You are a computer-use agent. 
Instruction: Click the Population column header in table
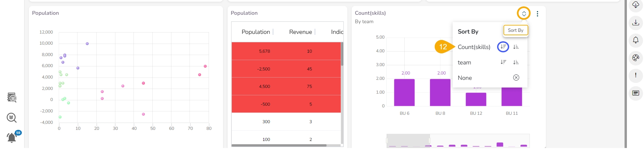click(256, 32)
